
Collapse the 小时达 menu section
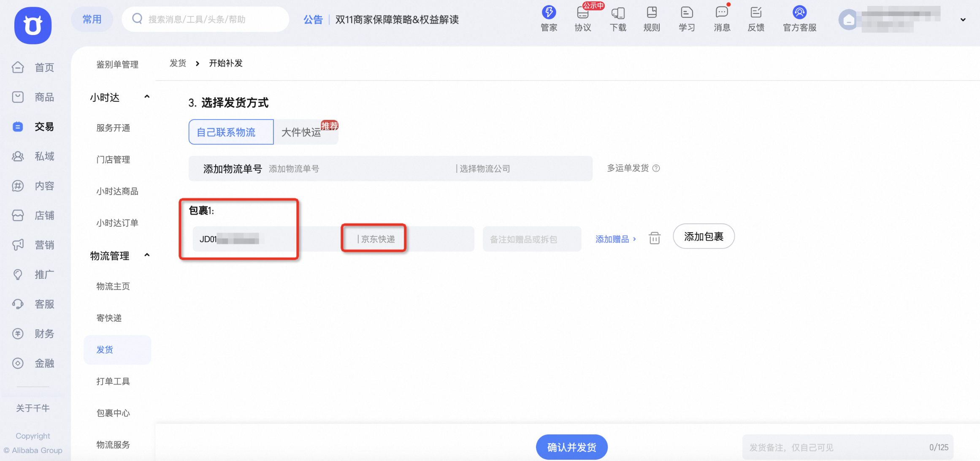[x=147, y=97]
